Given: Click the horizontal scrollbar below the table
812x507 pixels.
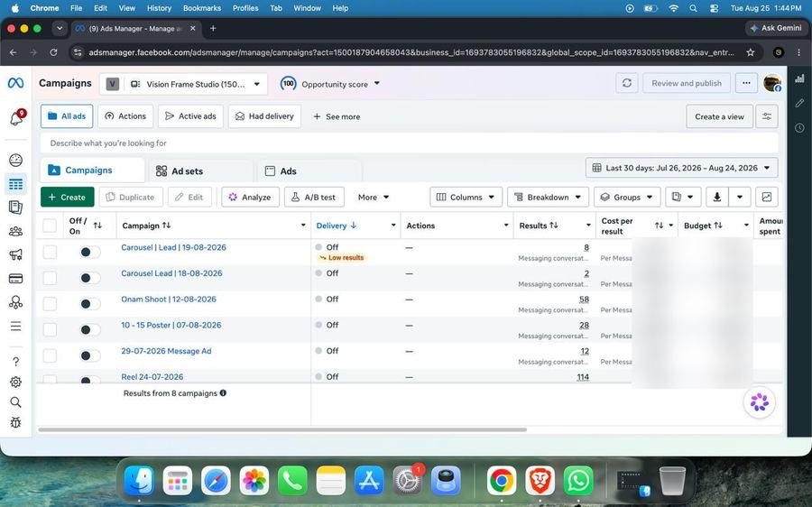Looking at the screenshot, I should pos(282,429).
